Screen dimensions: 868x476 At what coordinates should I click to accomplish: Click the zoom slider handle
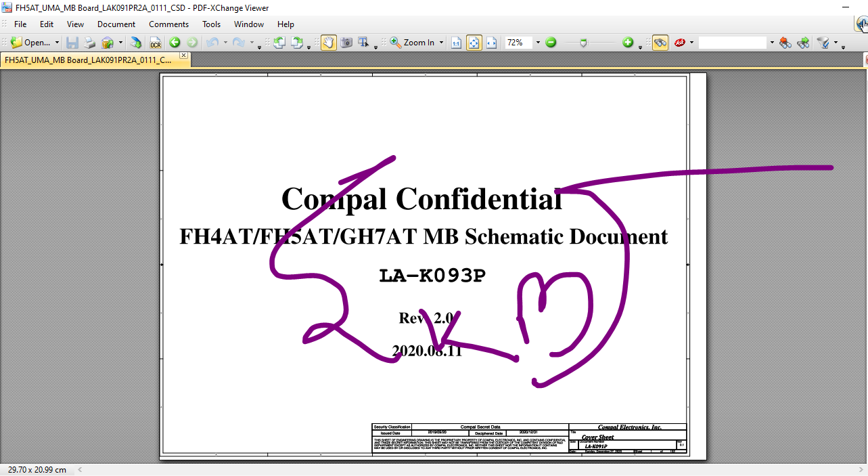click(583, 43)
